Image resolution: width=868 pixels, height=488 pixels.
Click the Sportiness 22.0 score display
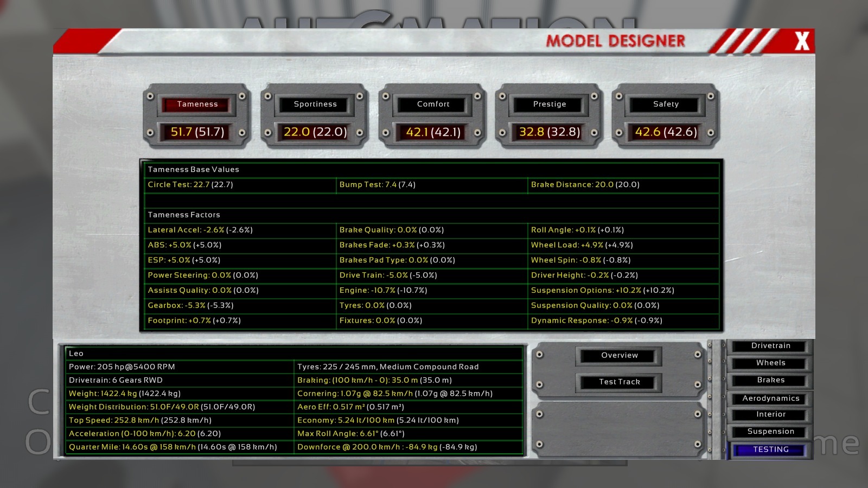pos(315,132)
